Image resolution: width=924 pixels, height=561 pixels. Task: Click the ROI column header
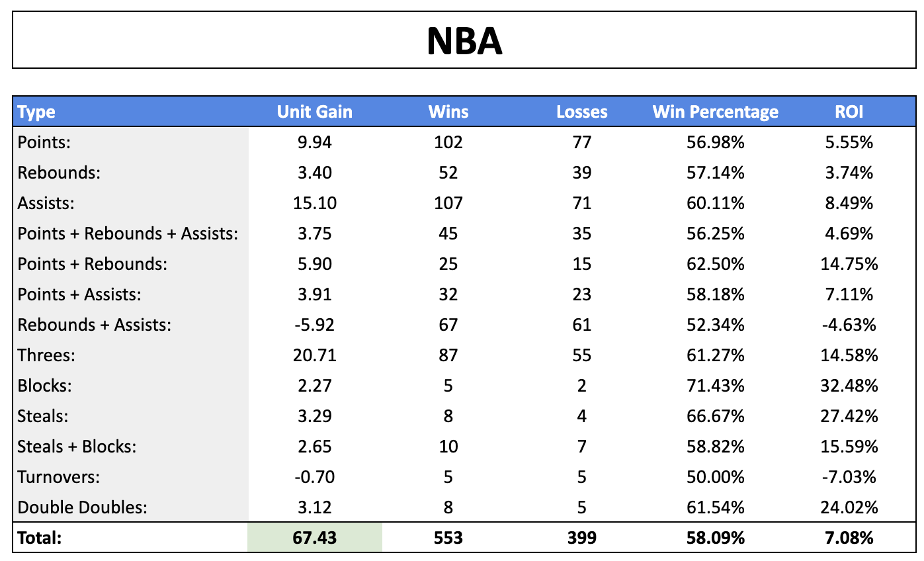click(x=849, y=112)
